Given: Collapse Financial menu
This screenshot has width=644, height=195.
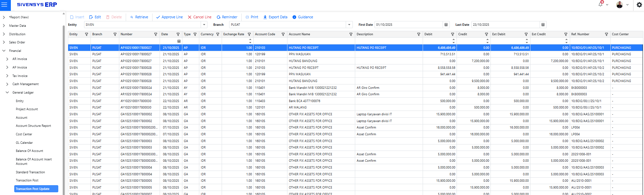Looking at the screenshot, I should 4,51.
